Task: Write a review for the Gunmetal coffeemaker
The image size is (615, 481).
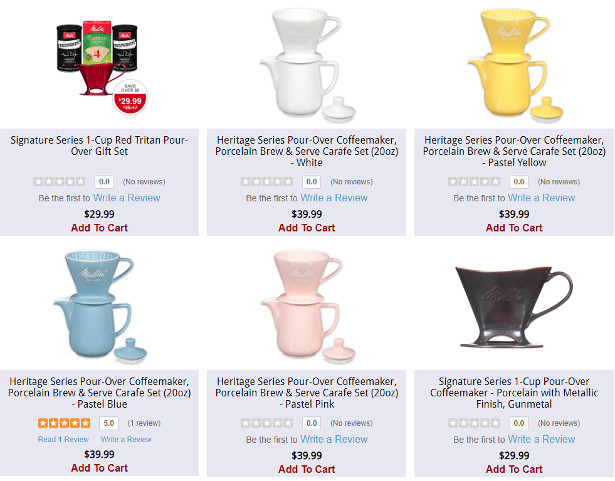Action: click(x=541, y=439)
